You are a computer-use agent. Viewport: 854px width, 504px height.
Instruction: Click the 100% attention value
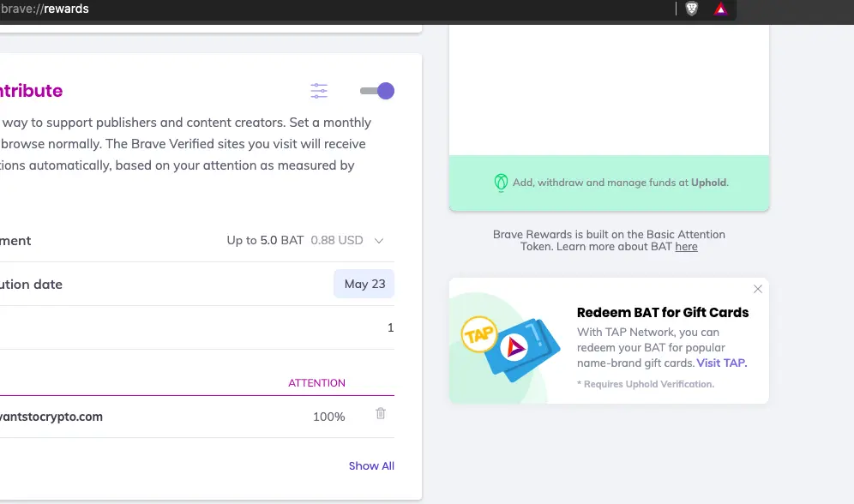click(x=329, y=417)
